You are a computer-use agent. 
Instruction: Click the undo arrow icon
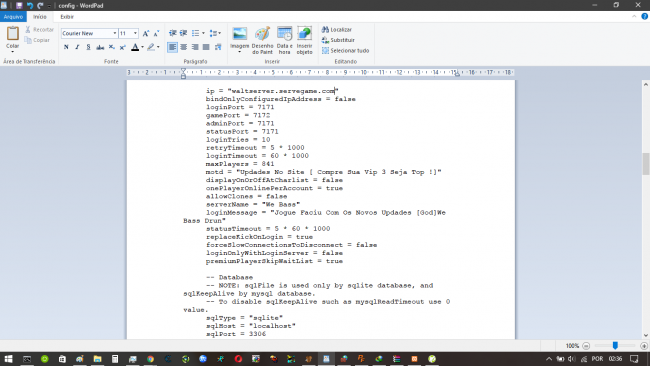click(30, 5)
